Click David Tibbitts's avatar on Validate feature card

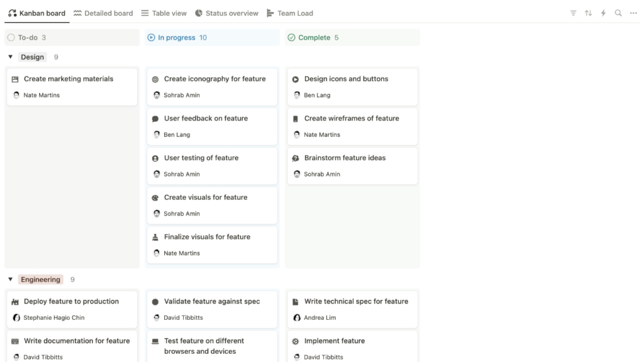click(x=156, y=317)
